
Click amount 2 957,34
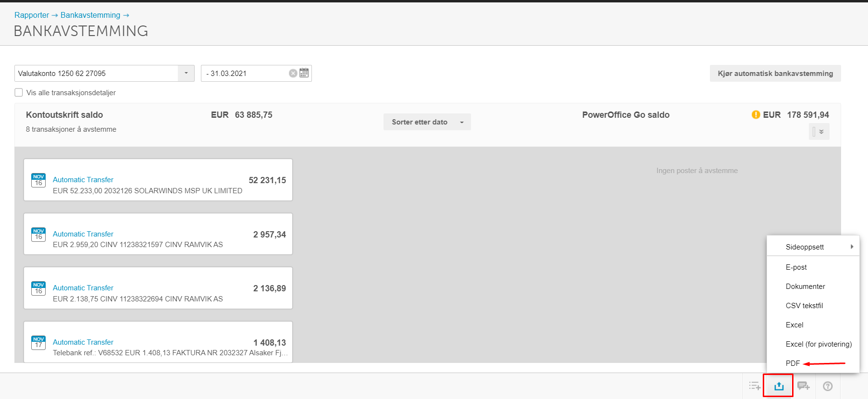pos(270,235)
